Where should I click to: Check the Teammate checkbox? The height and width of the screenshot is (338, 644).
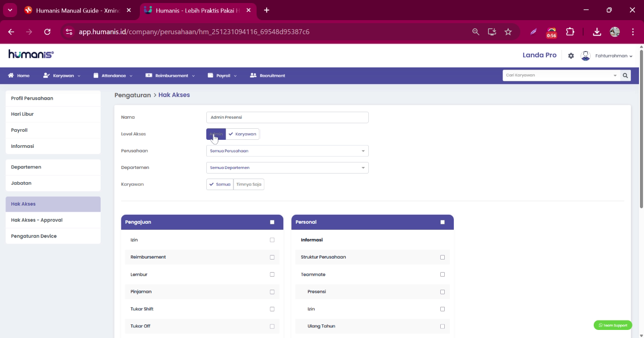pos(443,275)
